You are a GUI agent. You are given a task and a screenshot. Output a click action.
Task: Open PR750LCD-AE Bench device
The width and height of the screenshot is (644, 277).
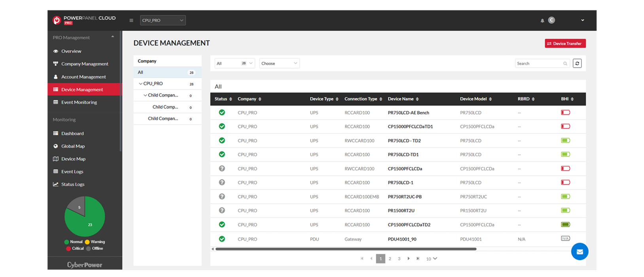pos(408,113)
